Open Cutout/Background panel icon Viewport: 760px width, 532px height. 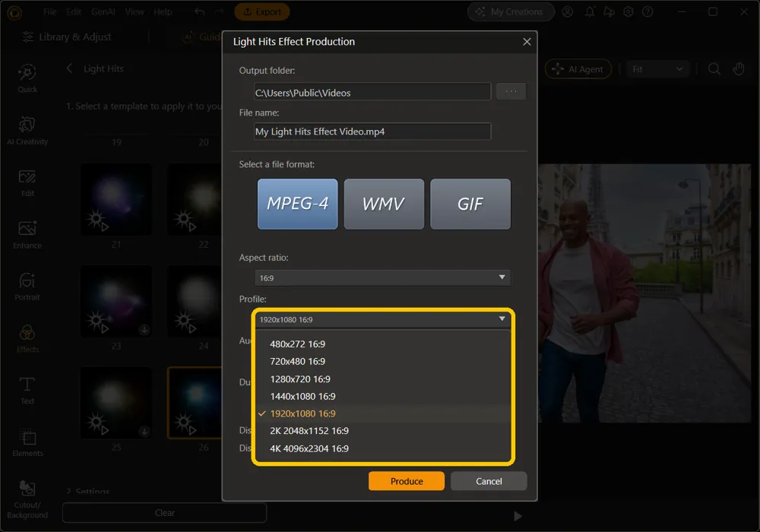[x=27, y=500]
